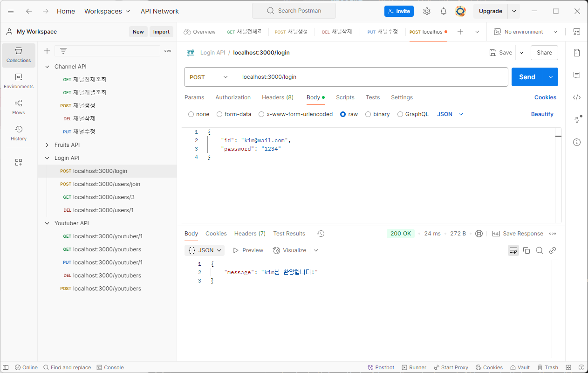This screenshot has width=588, height=373.
Task: Click the Send button
Action: tap(527, 77)
